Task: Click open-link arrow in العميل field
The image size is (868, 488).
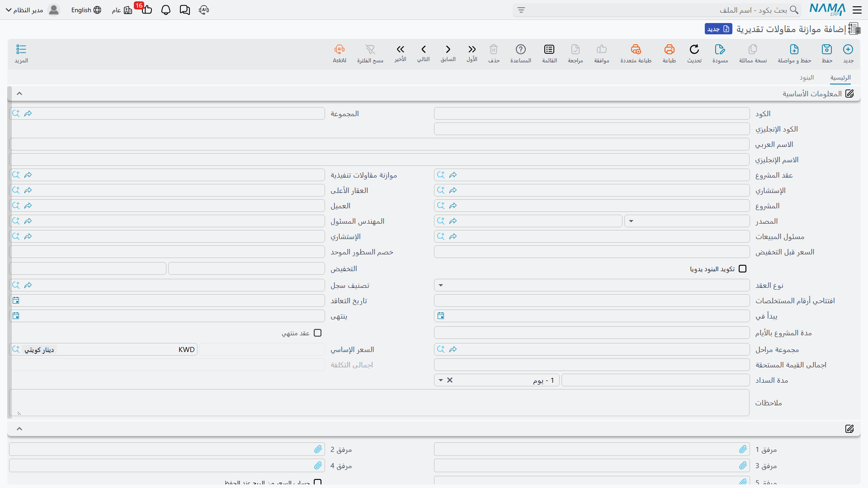Action: click(x=28, y=206)
